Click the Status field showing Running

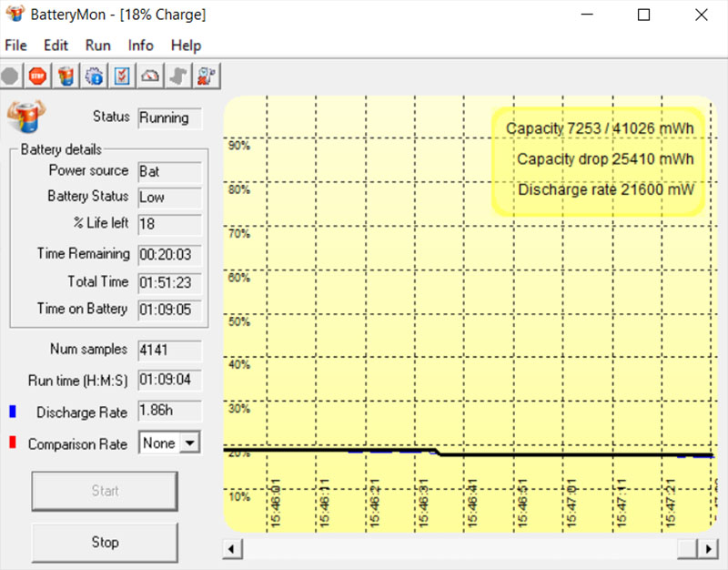point(169,118)
